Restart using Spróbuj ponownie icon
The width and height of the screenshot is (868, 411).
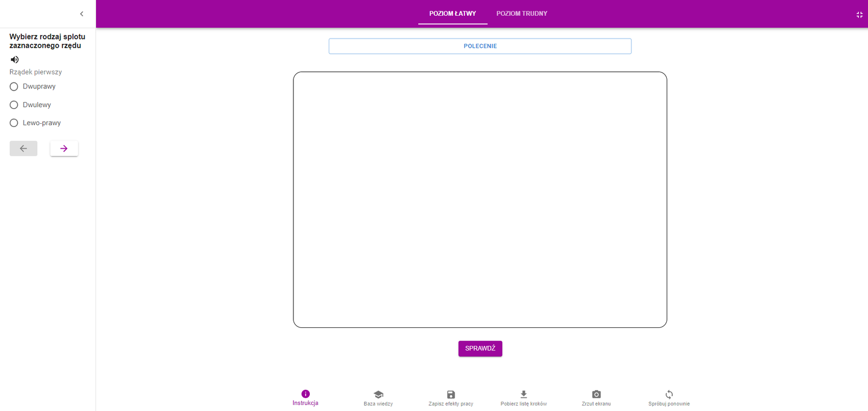669,395
